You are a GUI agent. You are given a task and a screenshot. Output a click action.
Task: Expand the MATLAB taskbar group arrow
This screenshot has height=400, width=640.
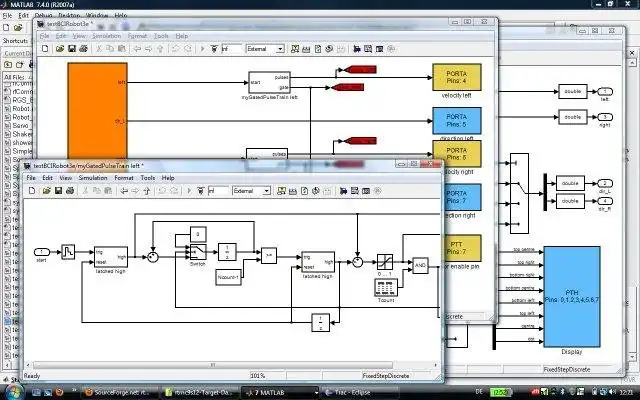click(316, 392)
